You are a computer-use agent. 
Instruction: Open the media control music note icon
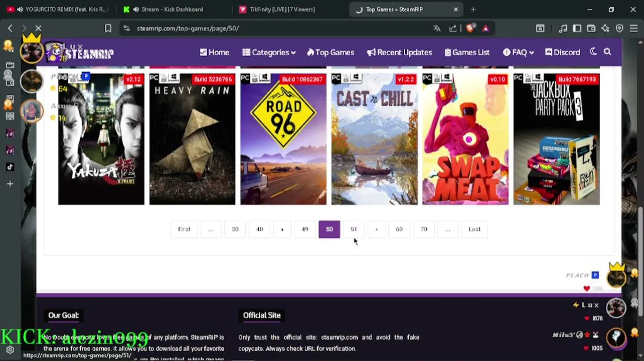(x=563, y=29)
